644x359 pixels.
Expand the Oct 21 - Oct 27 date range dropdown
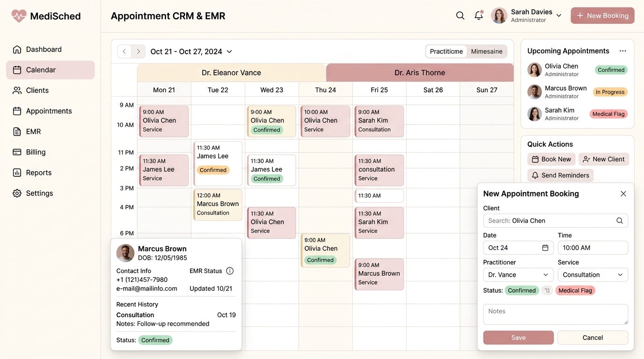coord(191,51)
